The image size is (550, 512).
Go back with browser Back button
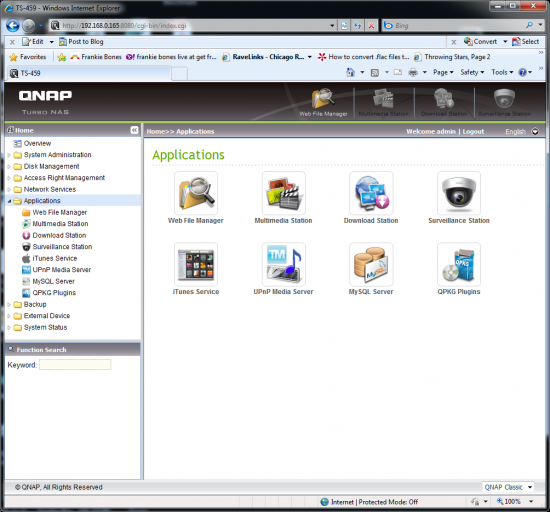[x=13, y=26]
